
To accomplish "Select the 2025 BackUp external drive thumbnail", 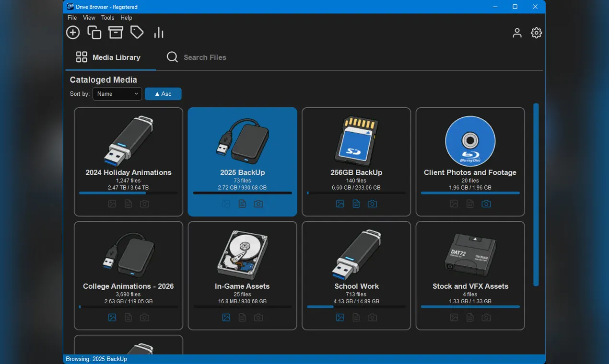I will 242,141.
